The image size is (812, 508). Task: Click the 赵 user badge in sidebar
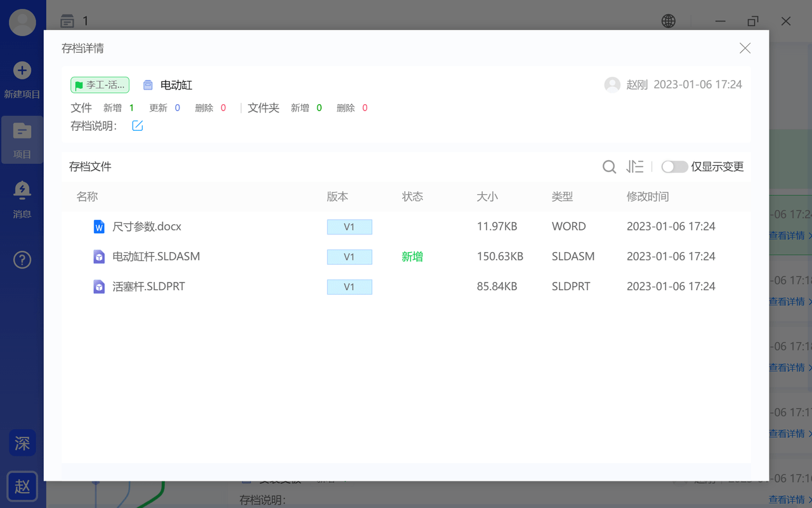(22, 486)
